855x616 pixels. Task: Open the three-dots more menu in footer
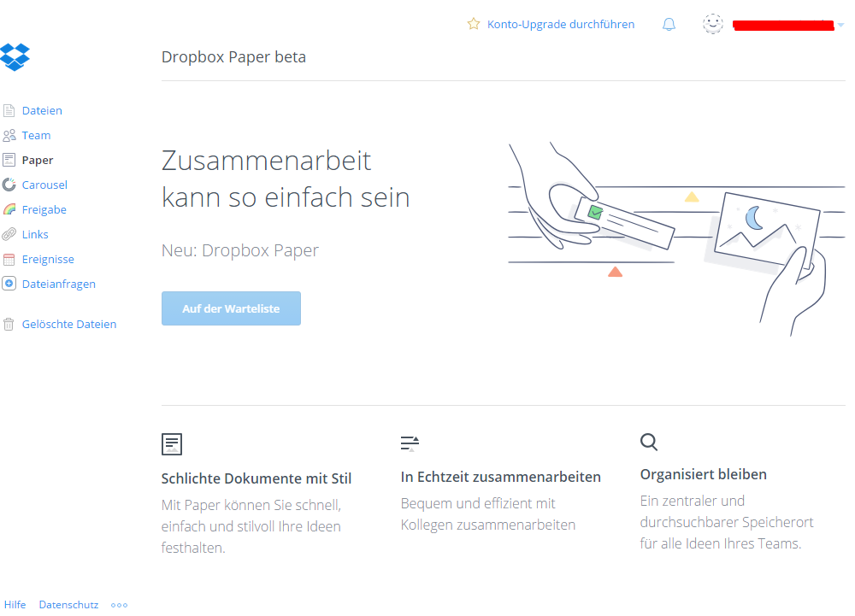tap(119, 605)
